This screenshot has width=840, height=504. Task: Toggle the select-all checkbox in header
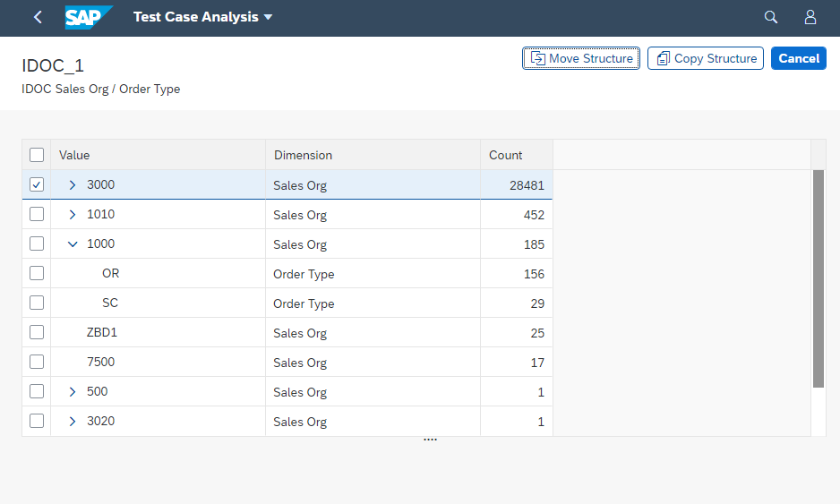click(37, 155)
